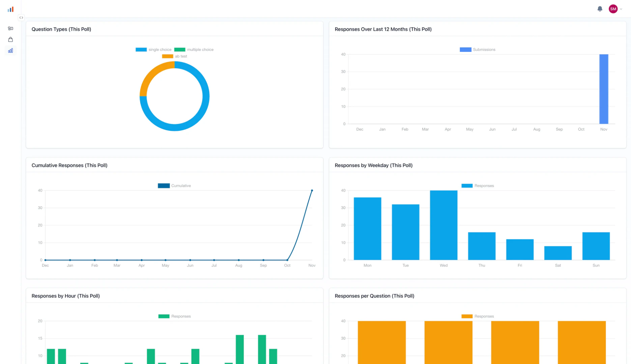631x364 pixels.
Task: Open the Question Types panel header
Action: (61, 29)
